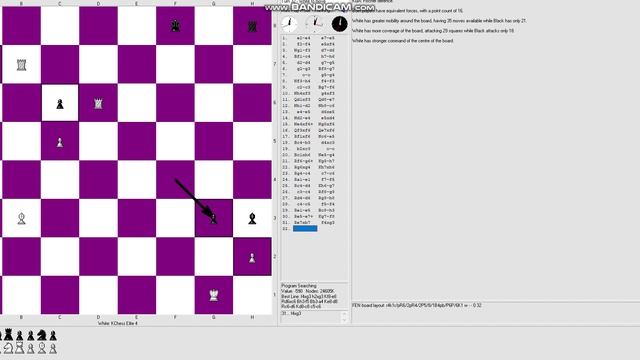Select the black pawn on c6
Viewport: 640px width, 360px height.
pos(60,104)
